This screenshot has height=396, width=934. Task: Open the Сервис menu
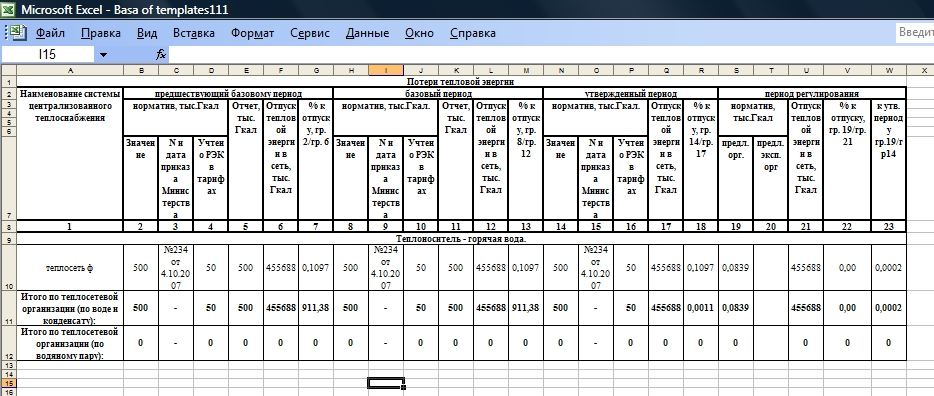(x=310, y=33)
